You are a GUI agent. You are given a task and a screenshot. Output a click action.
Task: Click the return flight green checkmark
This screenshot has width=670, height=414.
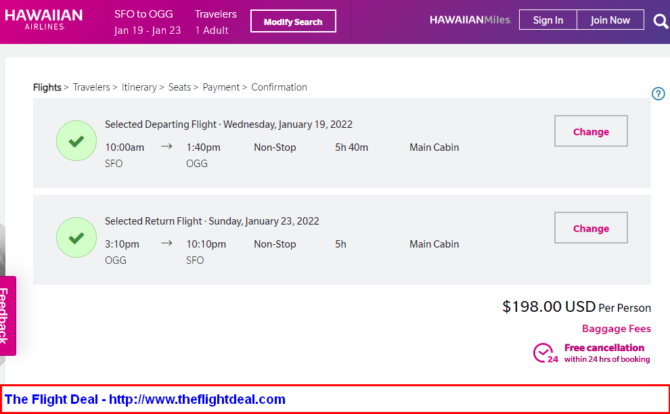pyautogui.click(x=76, y=238)
